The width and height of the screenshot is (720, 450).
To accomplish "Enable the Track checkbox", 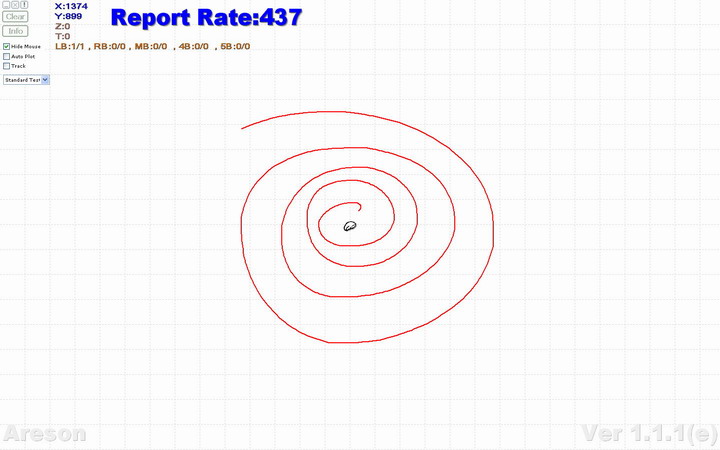I will pos(6,66).
